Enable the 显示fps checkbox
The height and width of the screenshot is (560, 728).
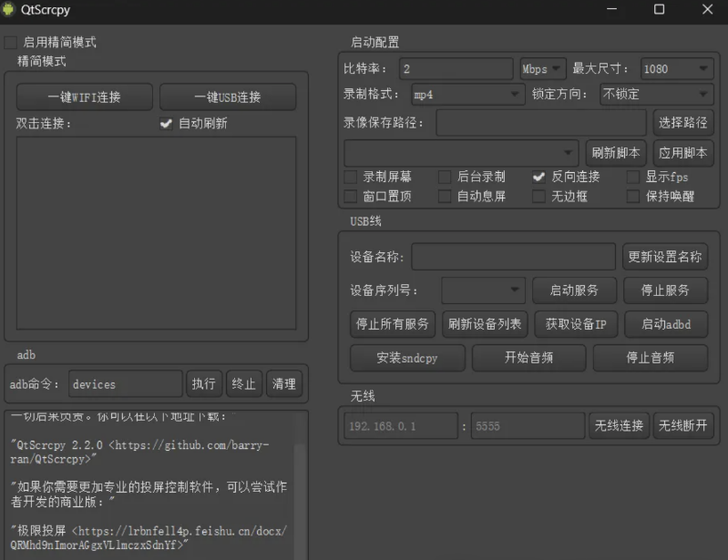coord(633,177)
